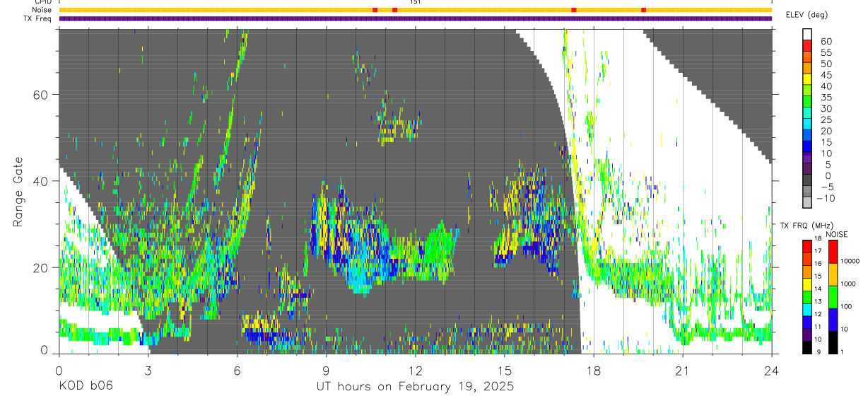The width and height of the screenshot is (868, 401).
Task: Click the red top segment of the TX FRQ colorbar
Action: (x=807, y=246)
